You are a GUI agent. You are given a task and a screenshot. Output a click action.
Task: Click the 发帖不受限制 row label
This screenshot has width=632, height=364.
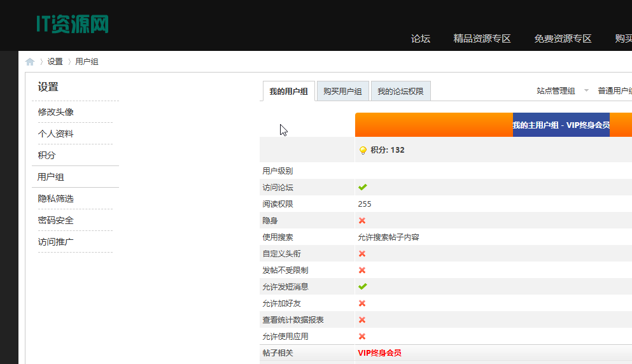(x=285, y=270)
